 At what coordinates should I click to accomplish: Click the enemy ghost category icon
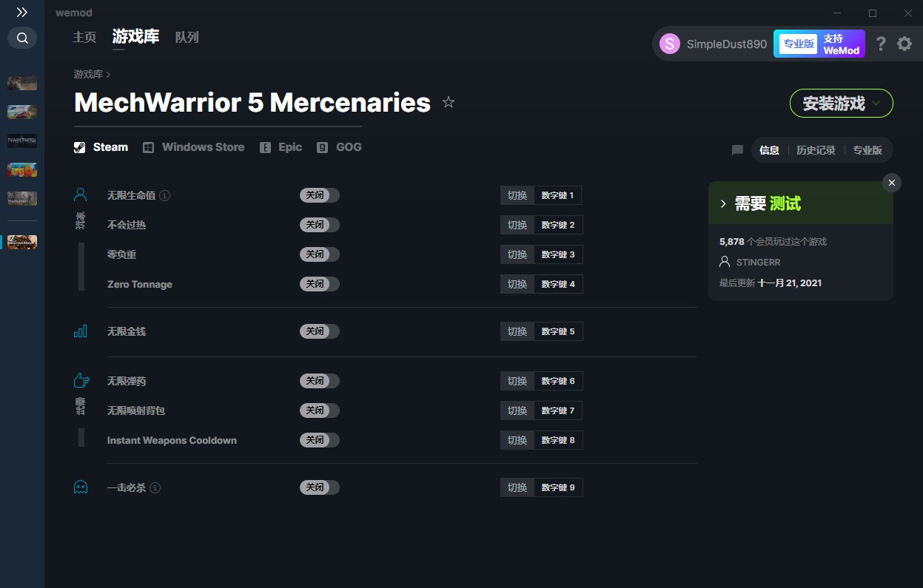click(x=81, y=487)
